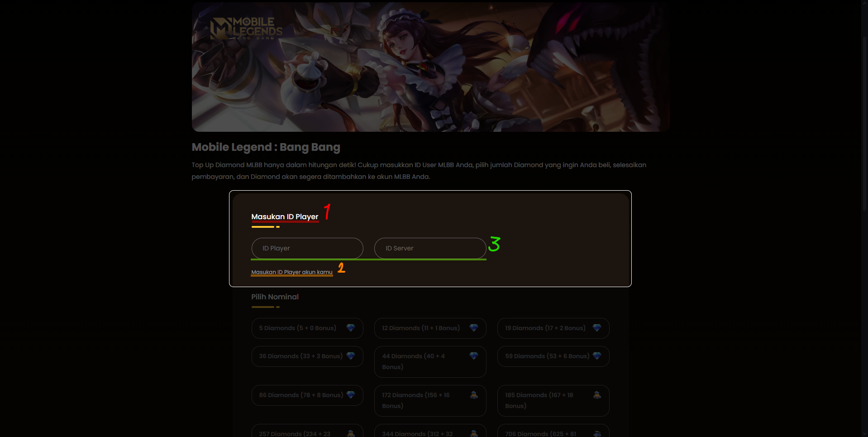This screenshot has height=437, width=868.
Task: Choose the 185 Diamonds (167 + 18 Bonus) package
Action: click(553, 401)
